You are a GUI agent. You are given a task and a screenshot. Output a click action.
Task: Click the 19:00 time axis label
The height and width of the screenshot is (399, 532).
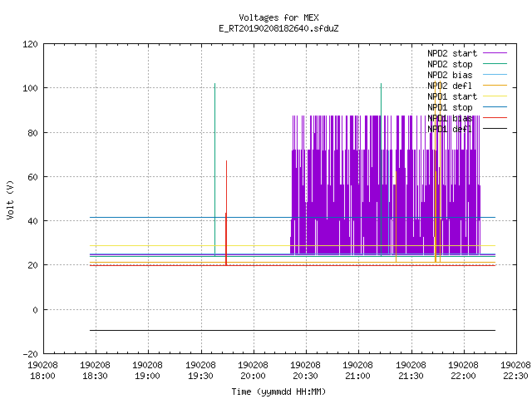click(x=148, y=376)
